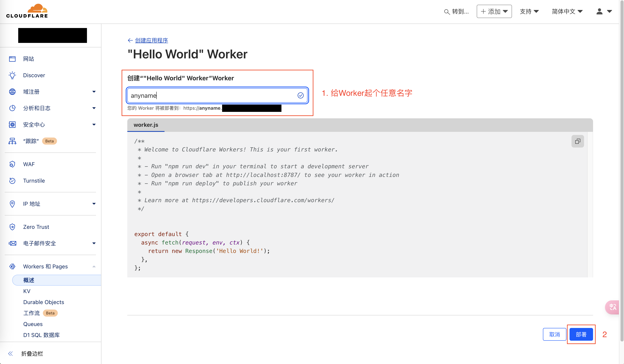This screenshot has height=364, width=624.
Task: Open the user account profile icon
Action: (x=599, y=11)
